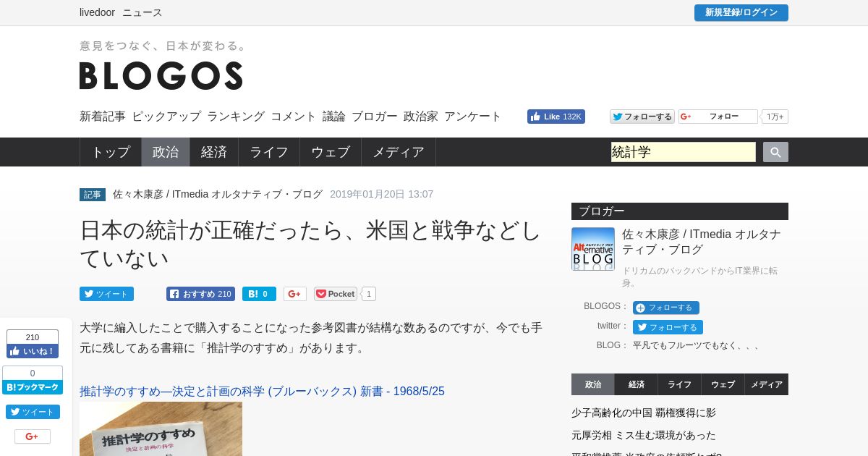Select ライフ in dark nav bar
Screen dimensions: 868x456
tap(269, 152)
